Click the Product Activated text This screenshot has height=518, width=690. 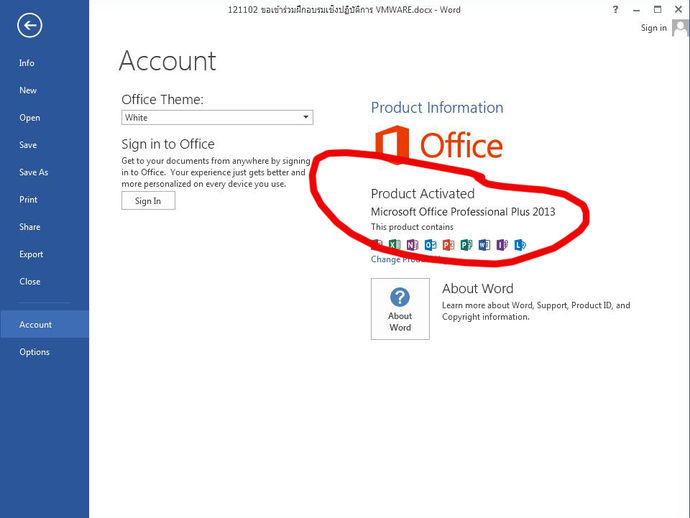click(422, 194)
